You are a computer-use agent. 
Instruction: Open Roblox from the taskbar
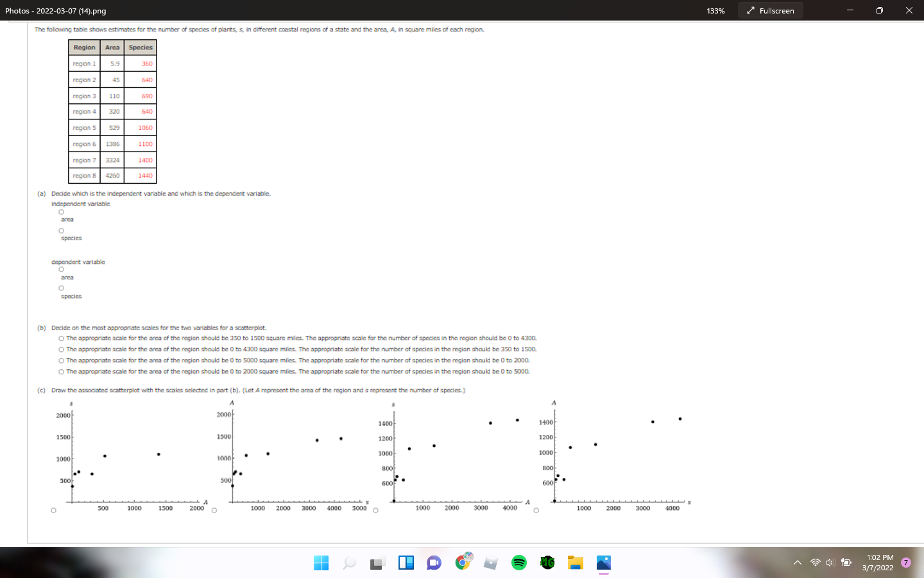coord(490,563)
